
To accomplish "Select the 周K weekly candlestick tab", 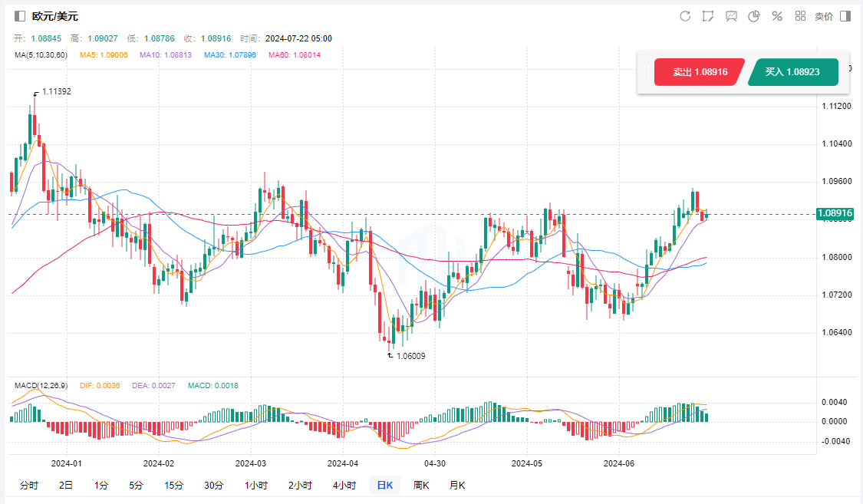I will coord(421,485).
